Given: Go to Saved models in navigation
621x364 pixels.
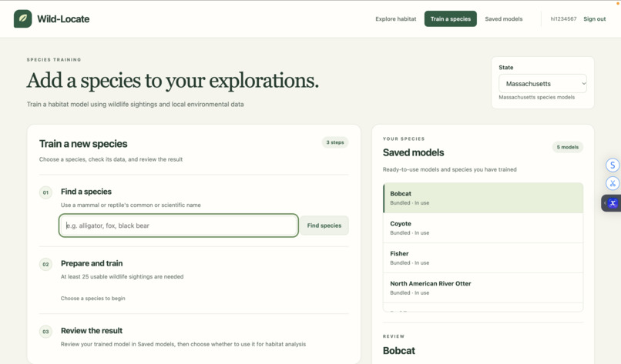Looking at the screenshot, I should pyautogui.click(x=503, y=19).
